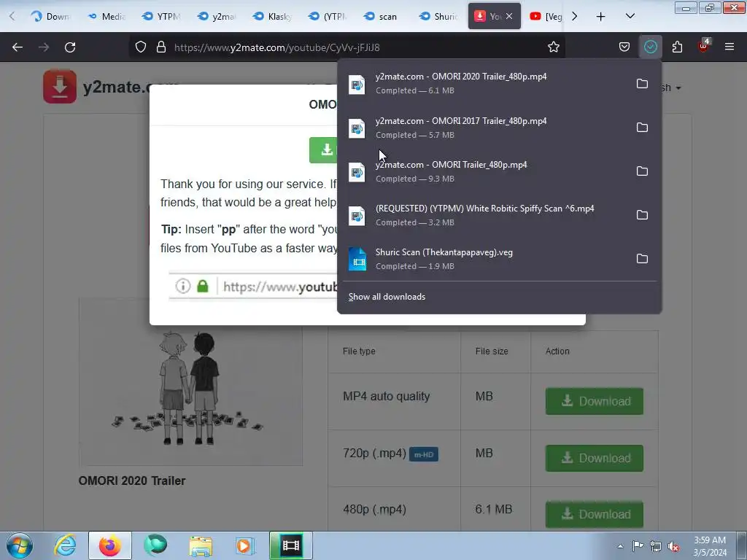747x560 pixels.
Task: Switch to Vegas video editor taskbar icon
Action: click(290, 545)
